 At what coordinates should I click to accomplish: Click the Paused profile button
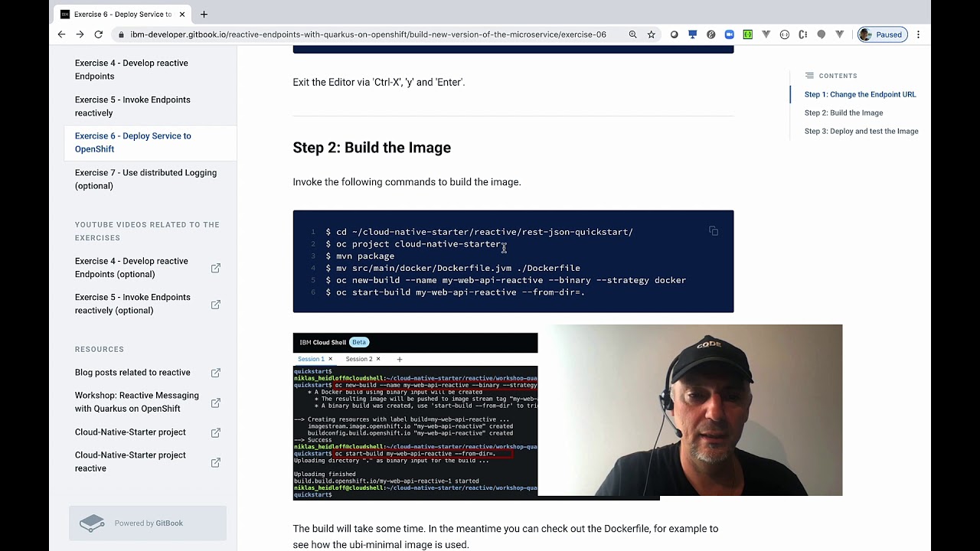pyautogui.click(x=882, y=34)
